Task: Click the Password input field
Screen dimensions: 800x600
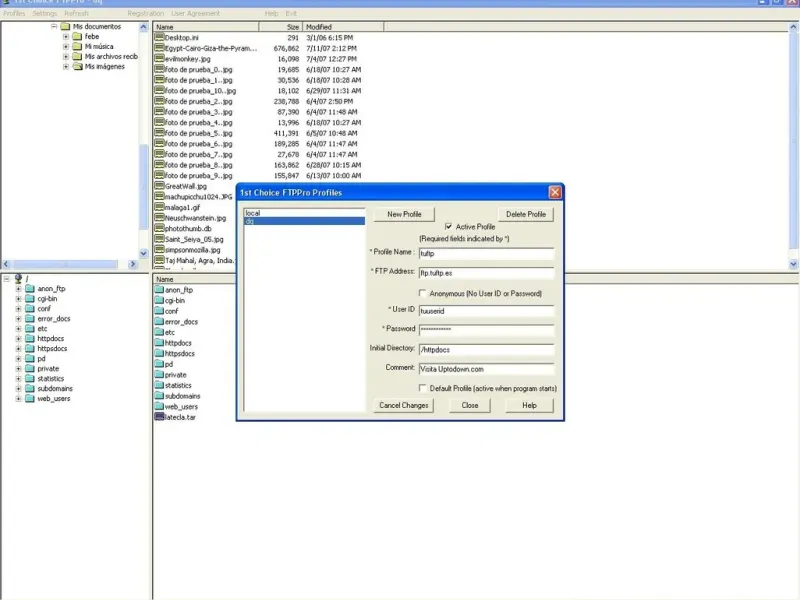Action: click(486, 330)
